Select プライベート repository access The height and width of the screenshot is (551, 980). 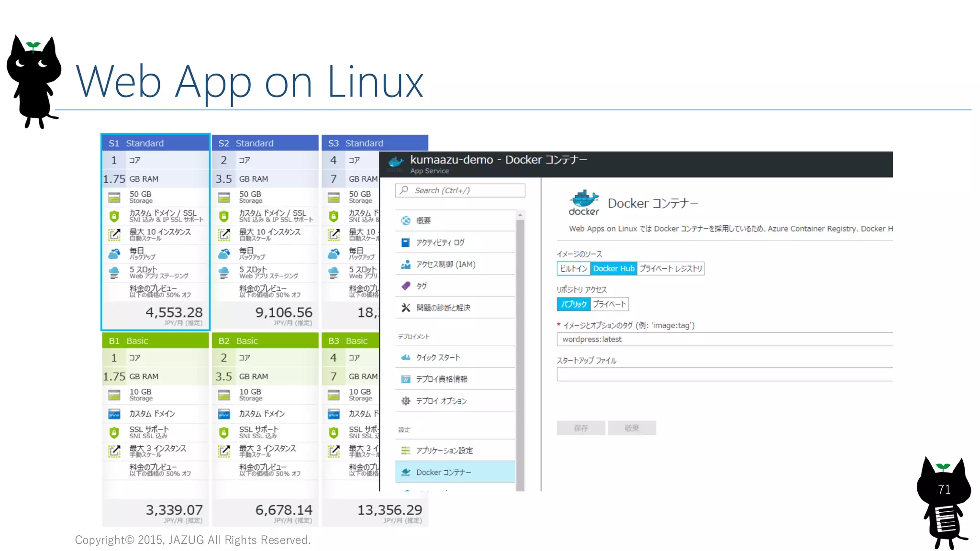click(610, 304)
